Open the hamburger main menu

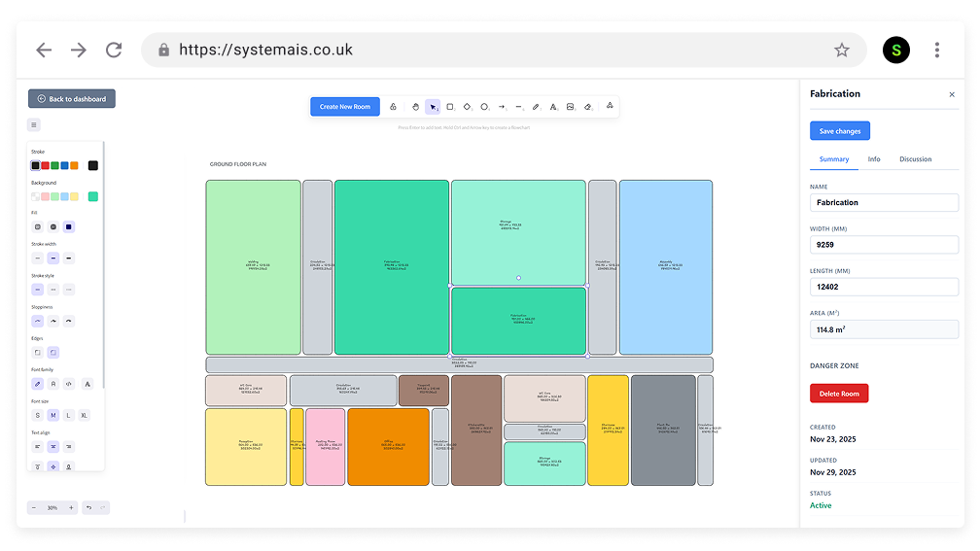(34, 125)
